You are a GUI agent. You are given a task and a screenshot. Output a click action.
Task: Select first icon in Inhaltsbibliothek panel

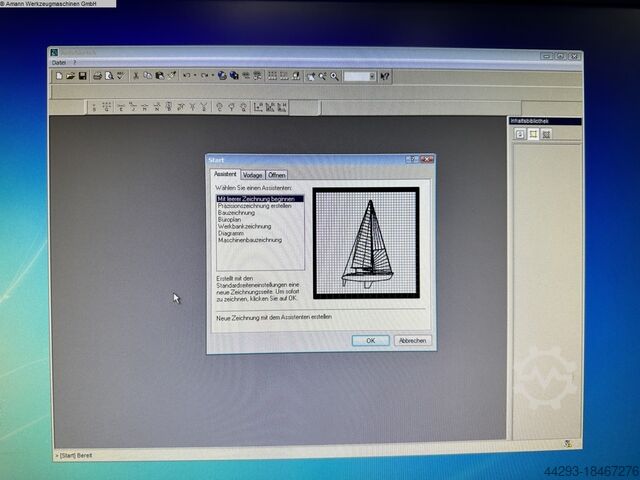click(520, 134)
